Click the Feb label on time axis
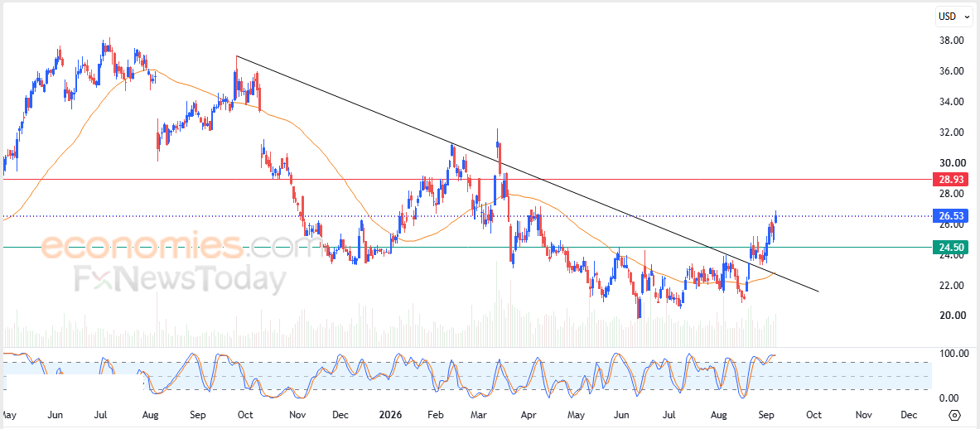The width and height of the screenshot is (980, 429). point(436,415)
